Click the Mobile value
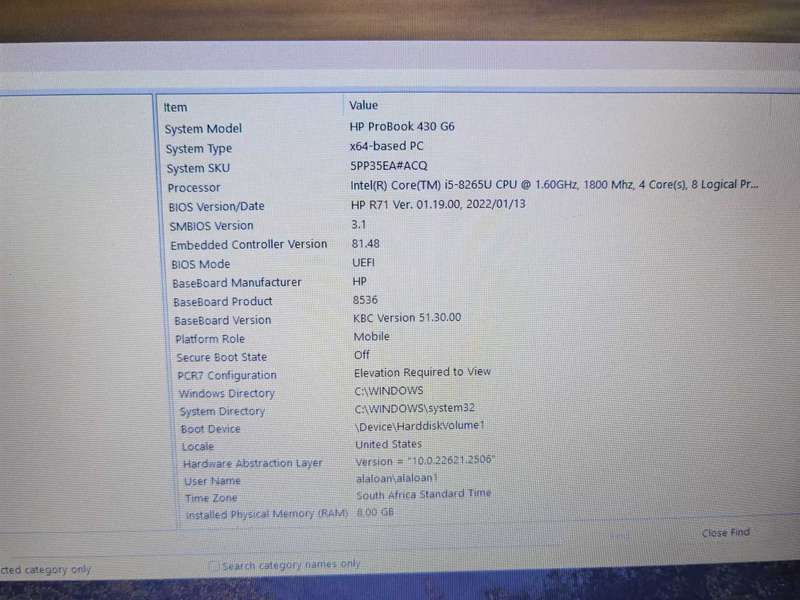The image size is (800, 600). pos(371,337)
